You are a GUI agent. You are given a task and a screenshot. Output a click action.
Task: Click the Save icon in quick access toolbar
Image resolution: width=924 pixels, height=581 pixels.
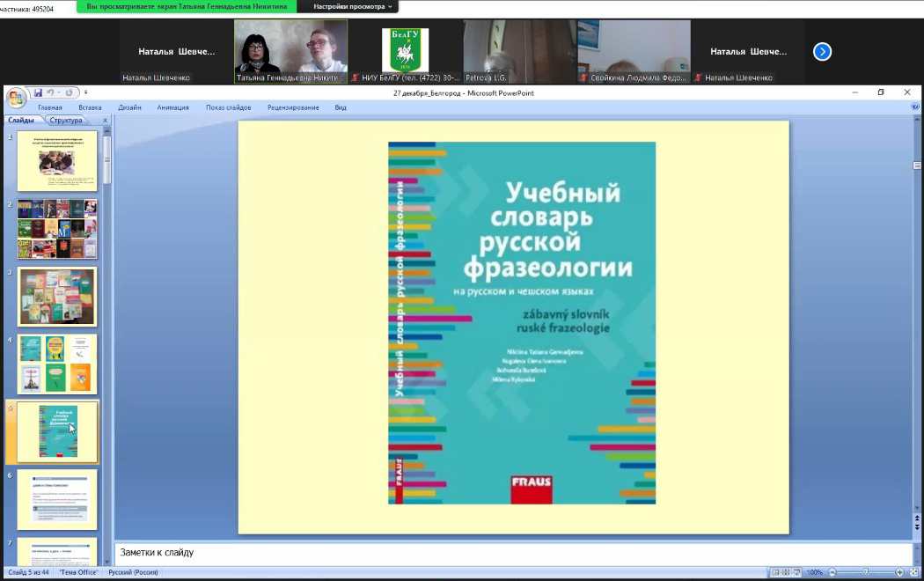[x=38, y=92]
